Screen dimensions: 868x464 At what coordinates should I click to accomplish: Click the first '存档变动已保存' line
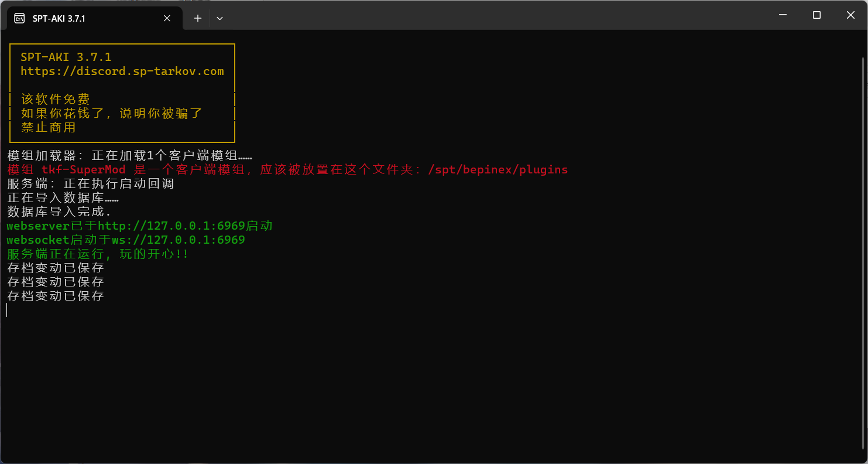(x=56, y=268)
